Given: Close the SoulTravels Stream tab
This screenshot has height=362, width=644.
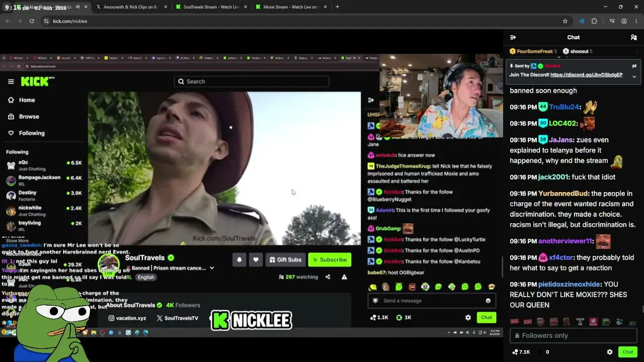Looking at the screenshot, I should pyautogui.click(x=246, y=7).
